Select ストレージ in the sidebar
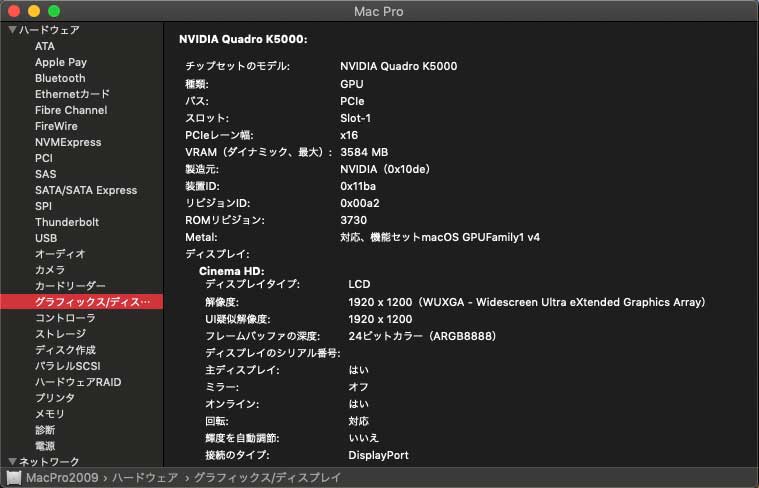Screen dimensions: 759x488 (60, 334)
